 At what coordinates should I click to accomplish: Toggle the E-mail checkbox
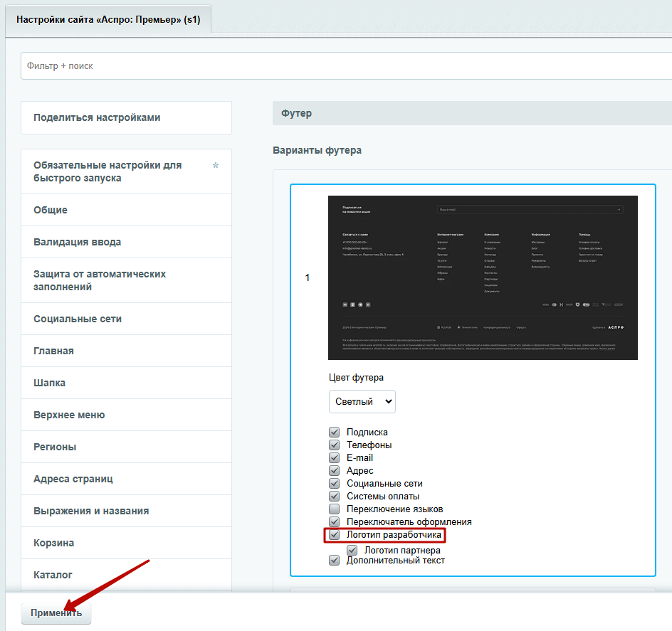coord(335,458)
